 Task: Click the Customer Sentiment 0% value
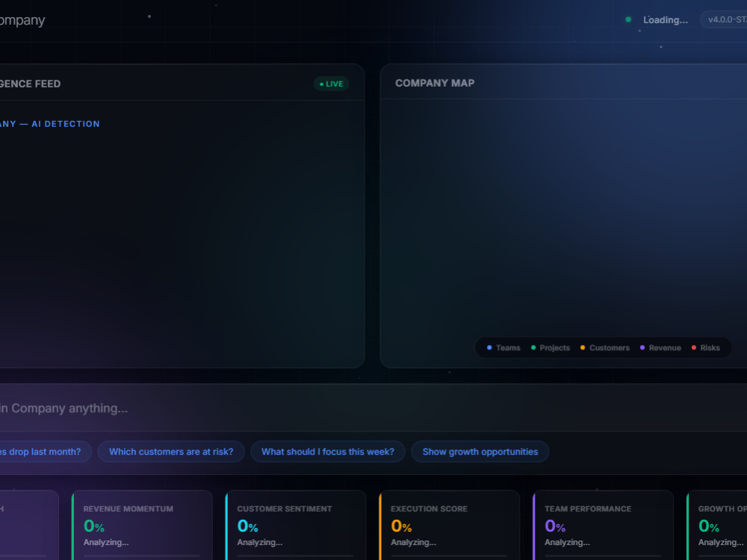click(x=248, y=526)
